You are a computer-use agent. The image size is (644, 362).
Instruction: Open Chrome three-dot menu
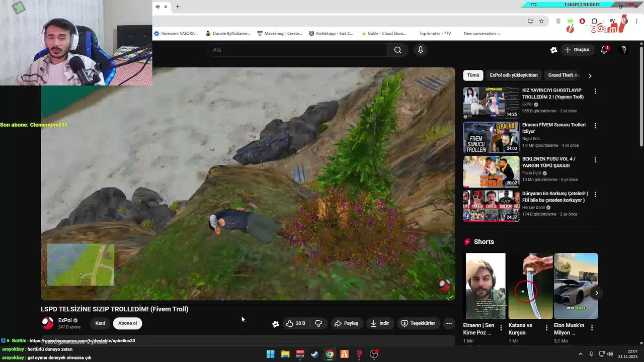click(x=636, y=21)
